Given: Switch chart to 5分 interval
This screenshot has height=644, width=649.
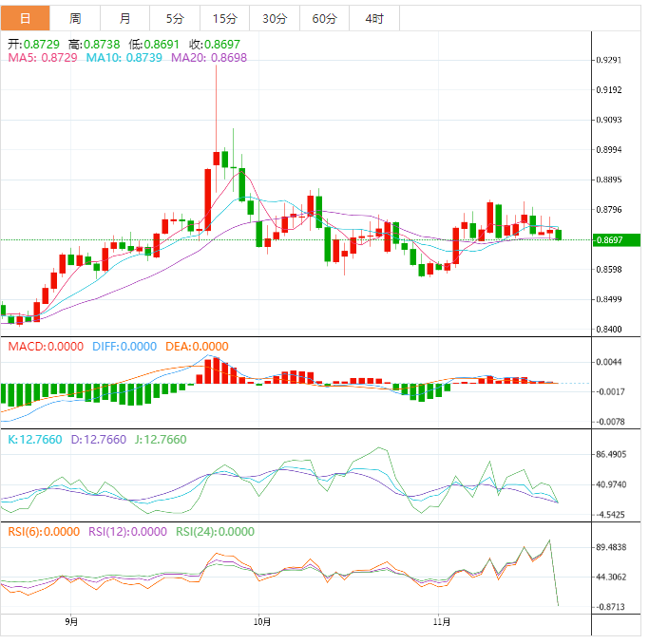Looking at the screenshot, I should coord(175,18).
